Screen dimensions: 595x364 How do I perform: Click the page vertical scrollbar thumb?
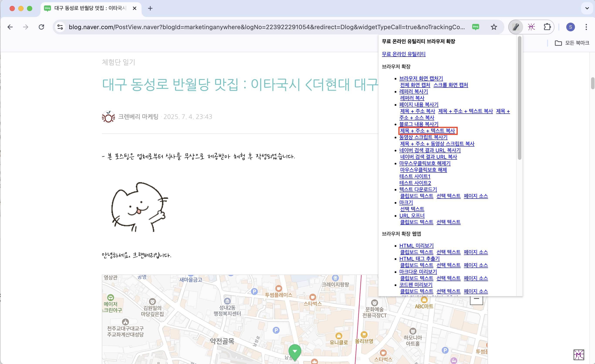[593, 83]
